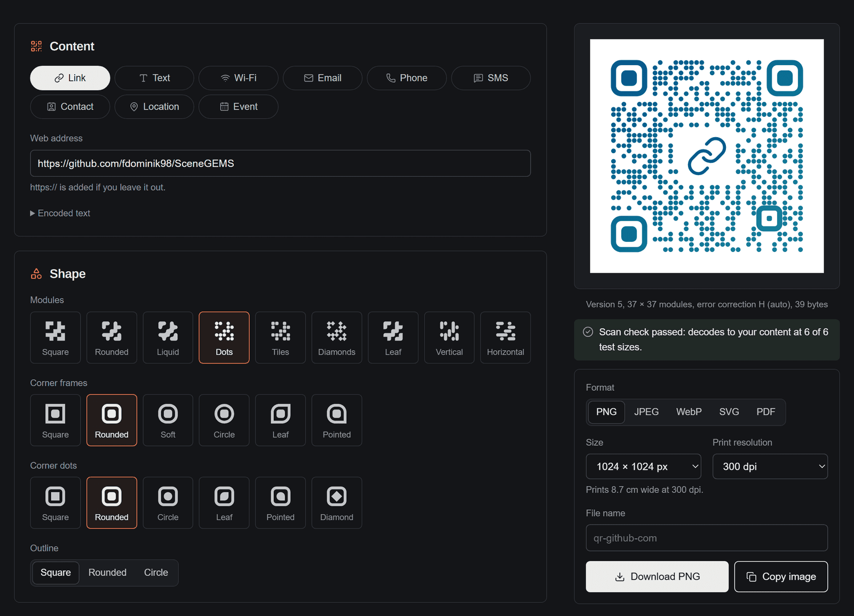This screenshot has height=616, width=854.
Task: Choose the Leaf corner frame
Action: click(280, 420)
